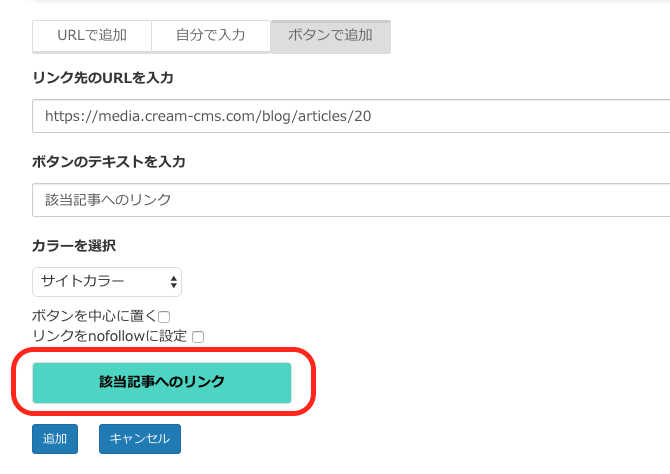Image resolution: width=670 pixels, height=474 pixels.
Task: Click the ボタンのテキストを入力 label
Action: [x=109, y=162]
